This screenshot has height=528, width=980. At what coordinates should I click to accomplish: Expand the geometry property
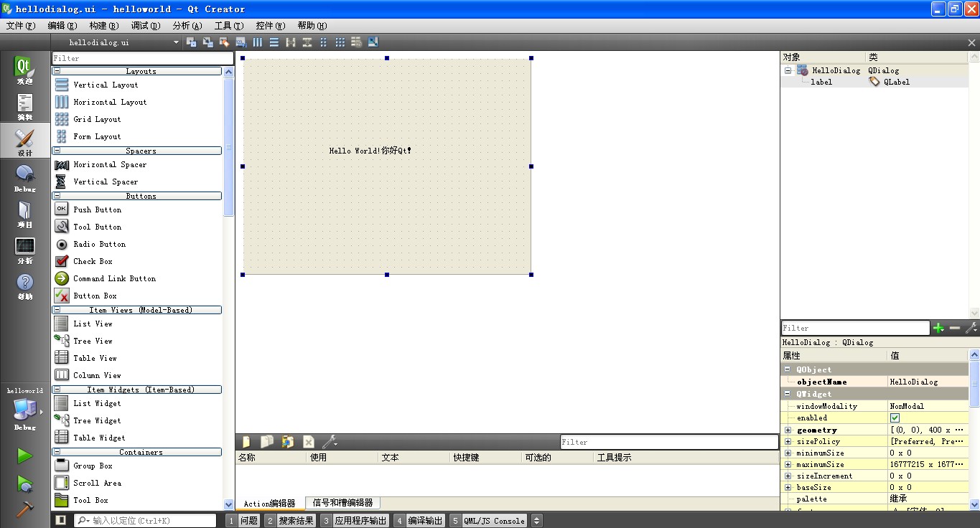788,430
